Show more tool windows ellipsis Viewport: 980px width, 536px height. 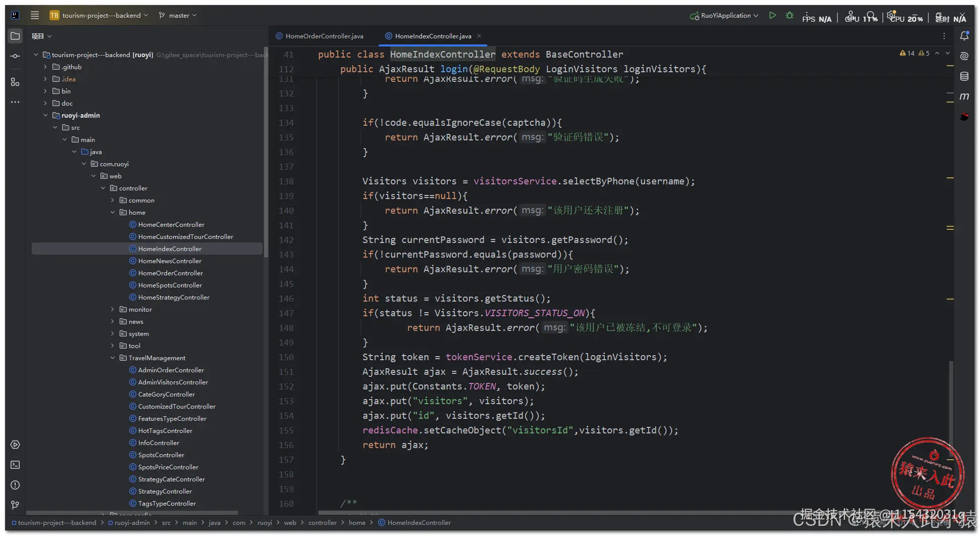click(x=15, y=102)
